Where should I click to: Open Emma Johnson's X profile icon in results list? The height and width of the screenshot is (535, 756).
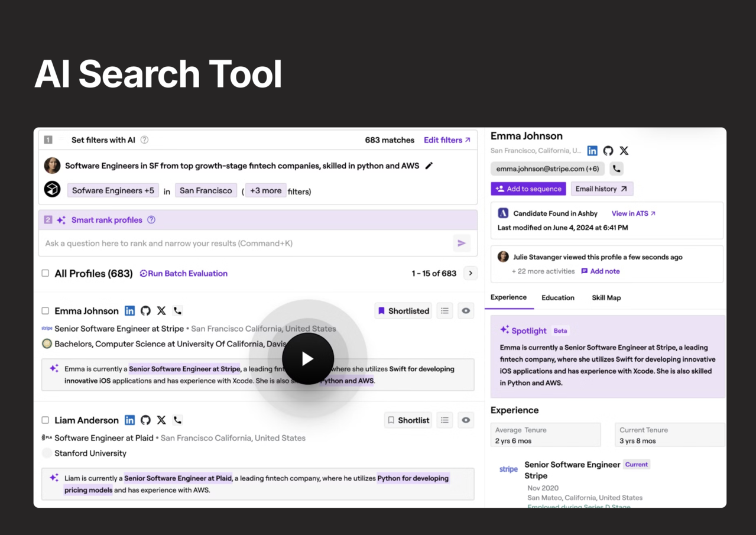coord(161,311)
